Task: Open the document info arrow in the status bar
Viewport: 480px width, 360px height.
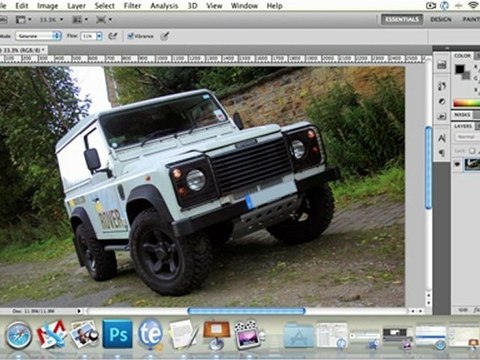Action: tap(79, 311)
